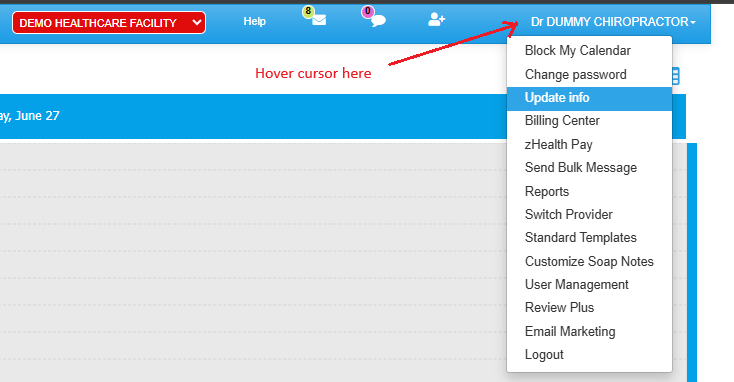Open Standard Templates menu entry
The height and width of the screenshot is (382, 734).
(589, 238)
